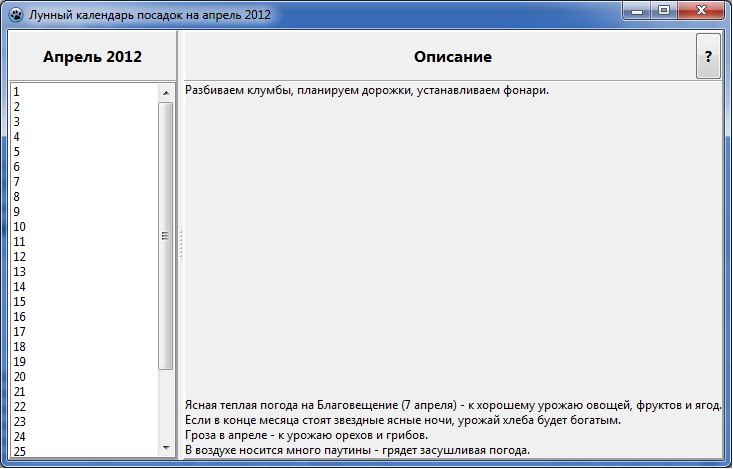733x469 pixels.
Task: Click the question mark help button
Action: [708, 57]
